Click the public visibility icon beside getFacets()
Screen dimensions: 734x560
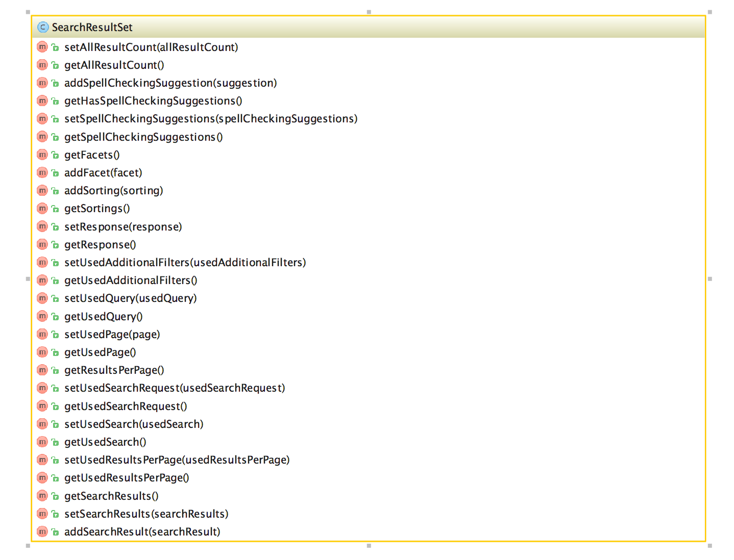[55, 155]
